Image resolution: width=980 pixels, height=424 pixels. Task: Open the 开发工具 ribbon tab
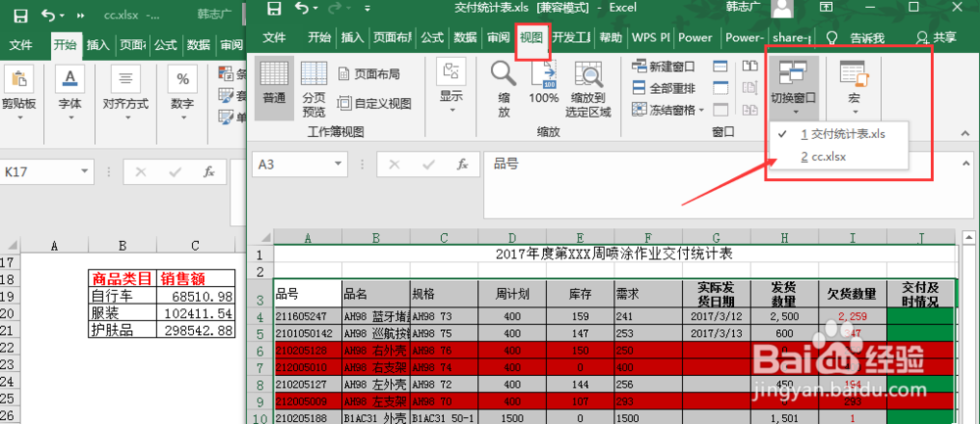[571, 37]
